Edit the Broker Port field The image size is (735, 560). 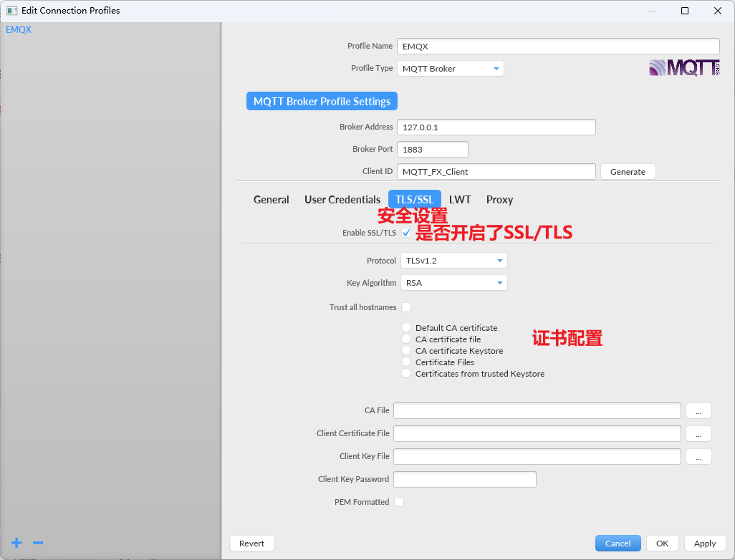pyautogui.click(x=433, y=150)
